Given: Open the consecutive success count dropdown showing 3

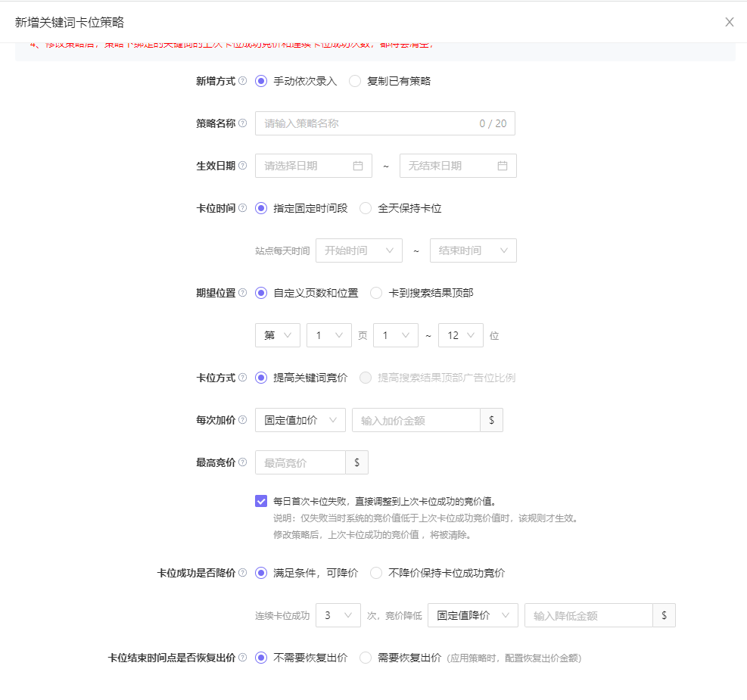Looking at the screenshot, I should 338,615.
